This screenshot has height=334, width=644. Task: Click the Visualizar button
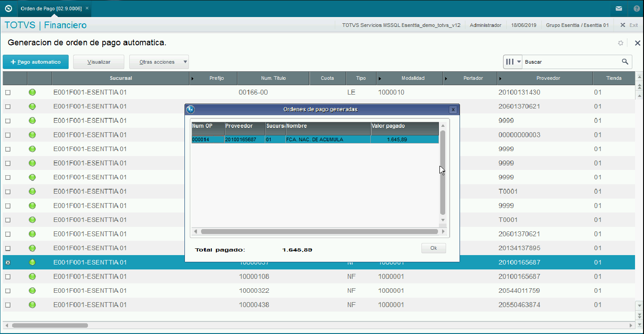(x=99, y=62)
